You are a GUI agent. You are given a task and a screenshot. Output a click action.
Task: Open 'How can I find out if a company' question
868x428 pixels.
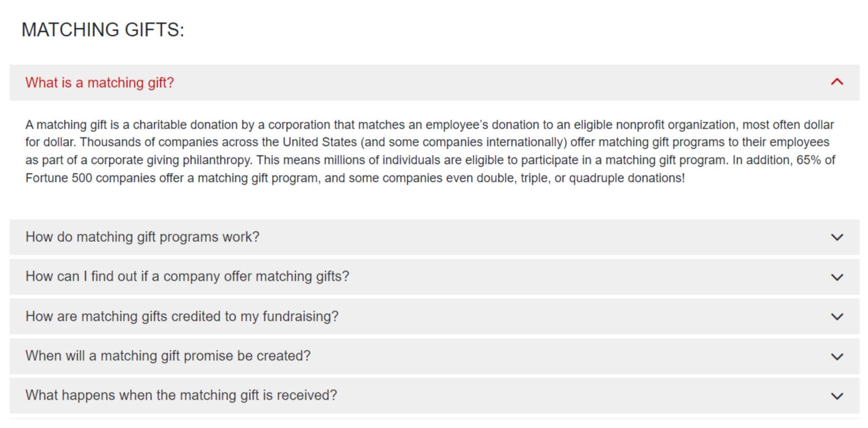[x=187, y=276]
